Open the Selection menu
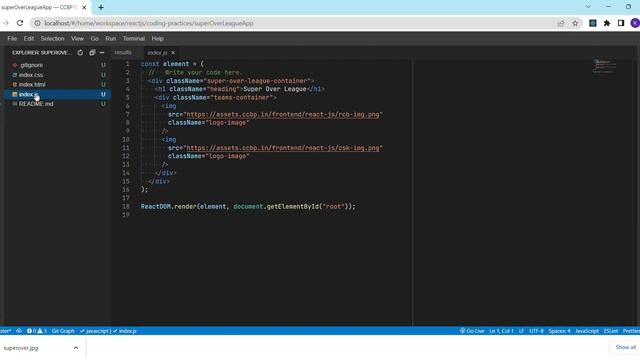The image size is (640, 360). pos(52,38)
